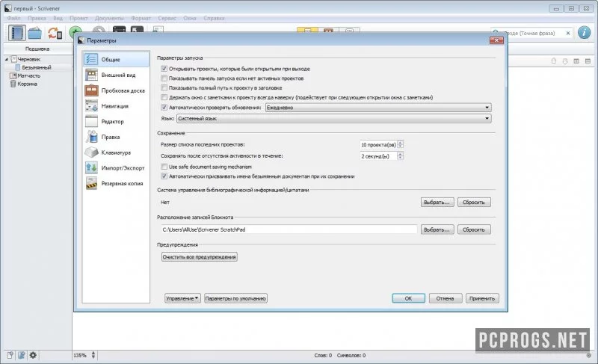Click Сбросить for bibliography manager
The height and width of the screenshot is (364, 598).
click(x=474, y=202)
